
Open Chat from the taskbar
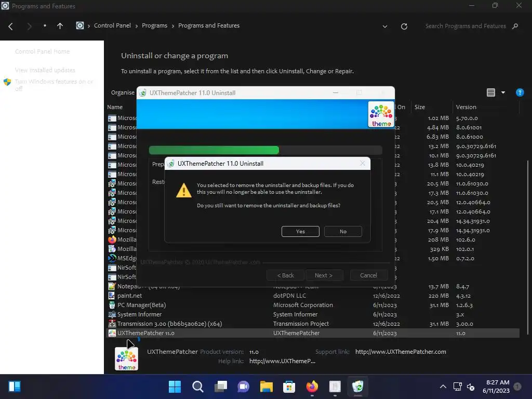[243, 387]
